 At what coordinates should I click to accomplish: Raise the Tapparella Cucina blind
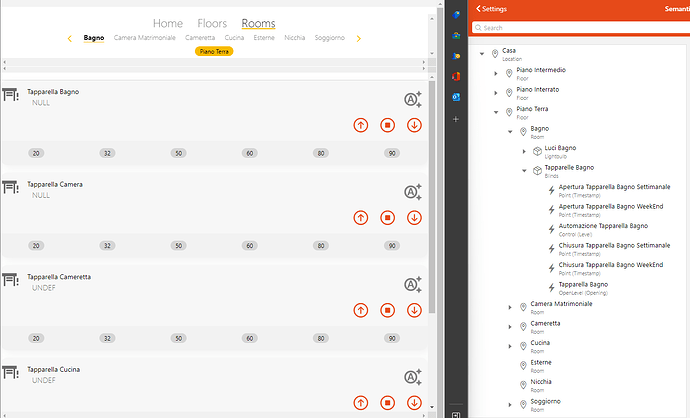(361, 403)
